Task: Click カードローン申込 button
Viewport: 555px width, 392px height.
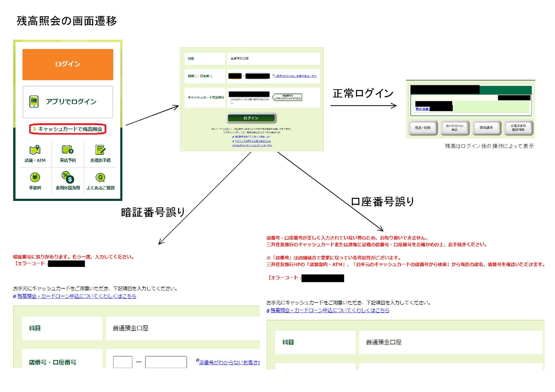Action: 454,128
